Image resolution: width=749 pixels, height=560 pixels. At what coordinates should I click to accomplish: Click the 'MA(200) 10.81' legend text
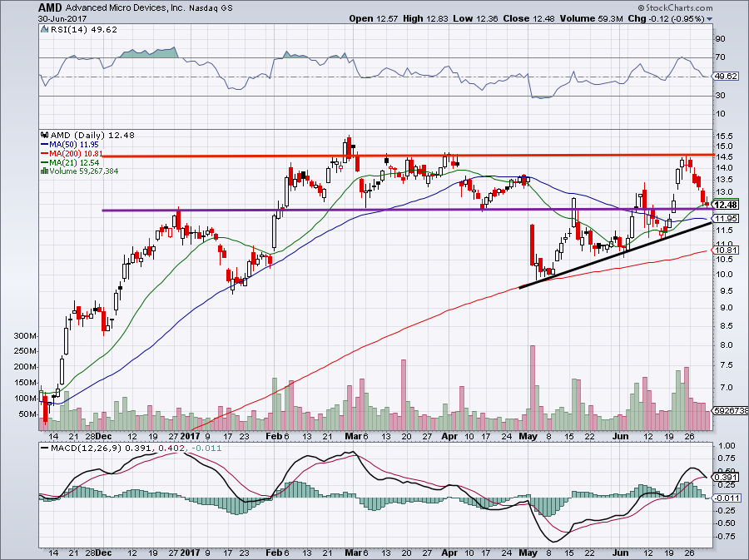[x=77, y=153]
